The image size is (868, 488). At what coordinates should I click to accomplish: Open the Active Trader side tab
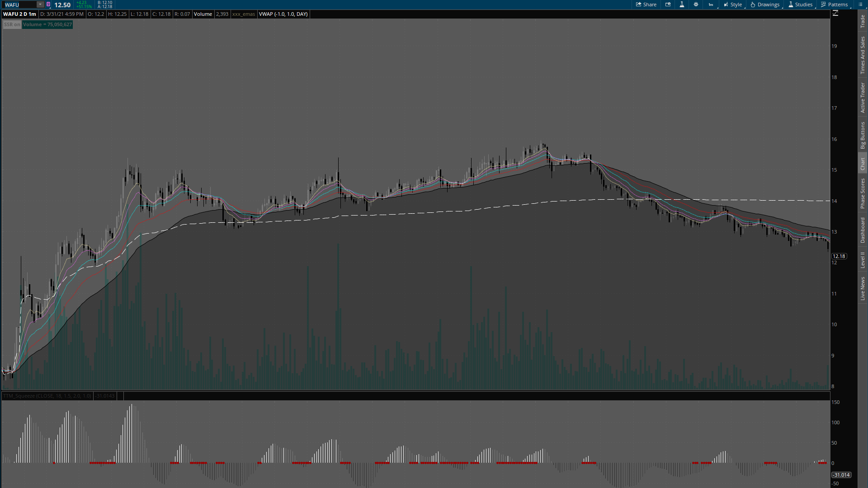pyautogui.click(x=863, y=98)
